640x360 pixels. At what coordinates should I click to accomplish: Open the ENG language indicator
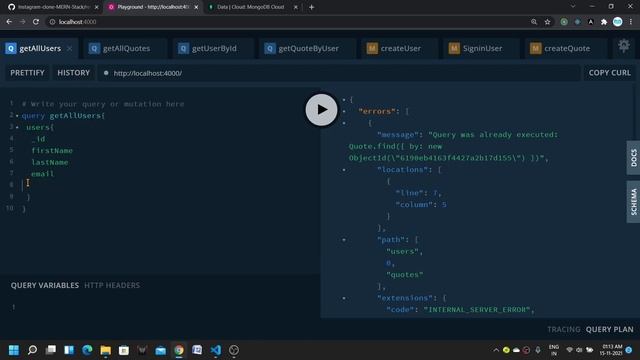tap(554, 350)
